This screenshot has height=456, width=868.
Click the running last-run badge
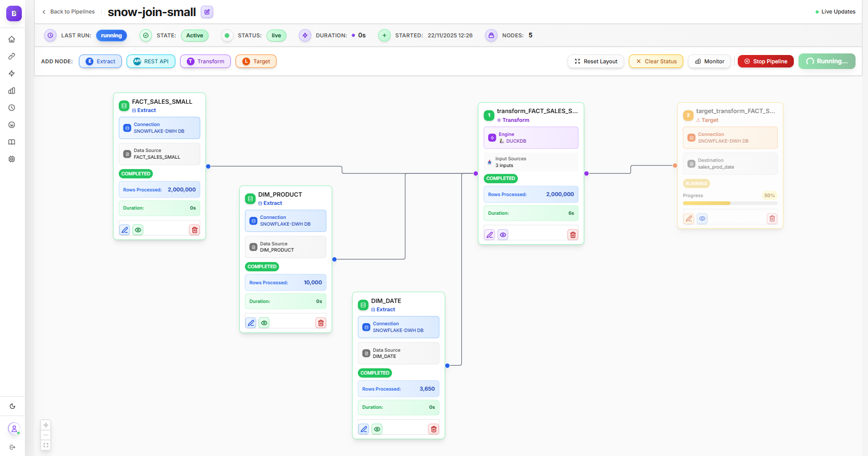point(112,35)
